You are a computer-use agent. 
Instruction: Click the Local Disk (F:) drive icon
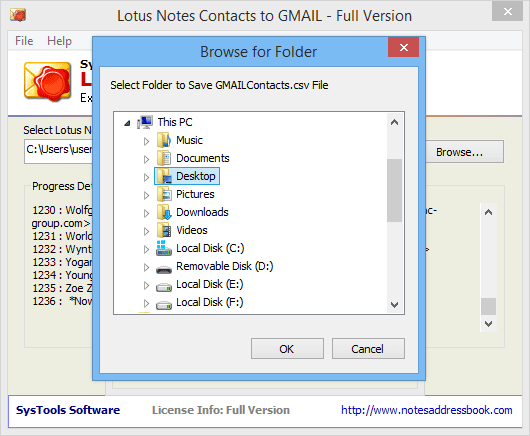click(x=164, y=305)
